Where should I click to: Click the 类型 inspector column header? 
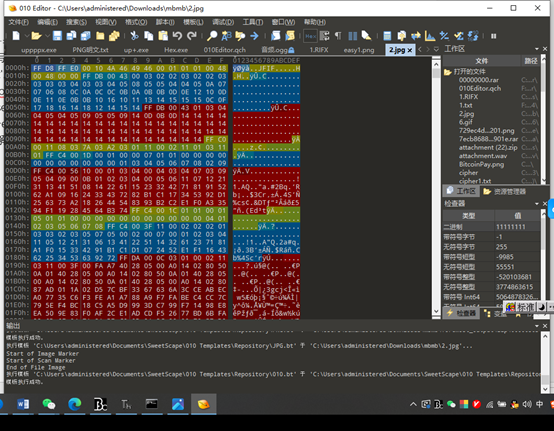click(468, 216)
